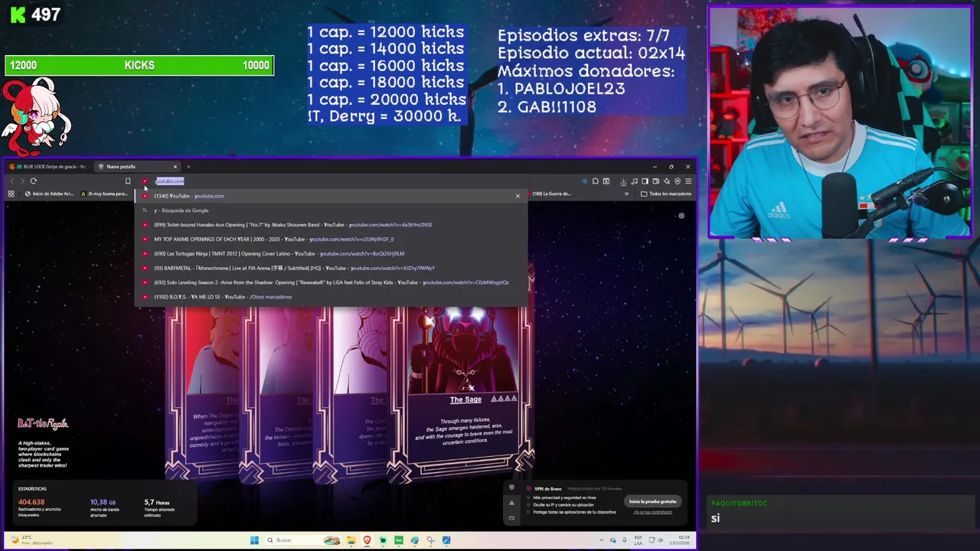Viewport: 980px width, 551px height.
Task: Show hidden system tray icons chevron
Action: 603,540
